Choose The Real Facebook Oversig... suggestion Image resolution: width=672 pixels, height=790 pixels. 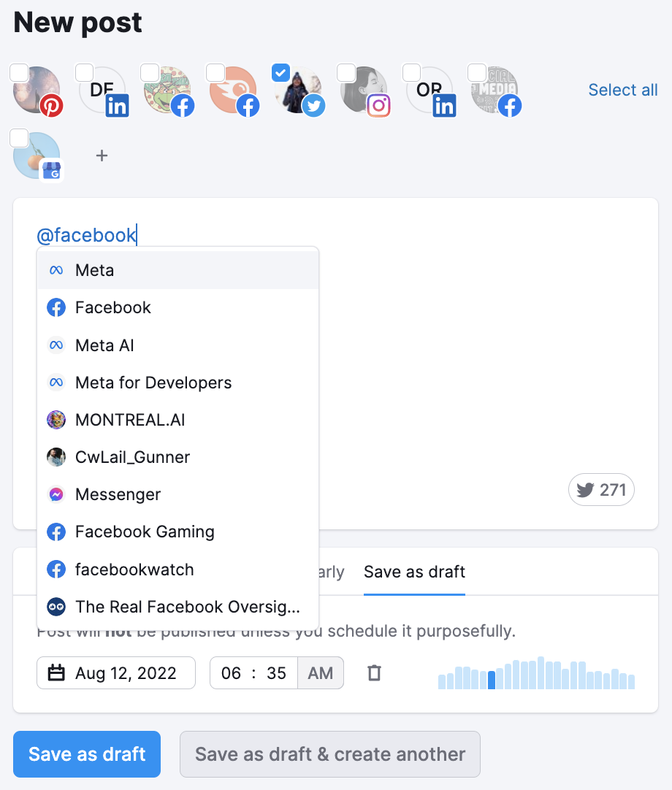(x=178, y=607)
